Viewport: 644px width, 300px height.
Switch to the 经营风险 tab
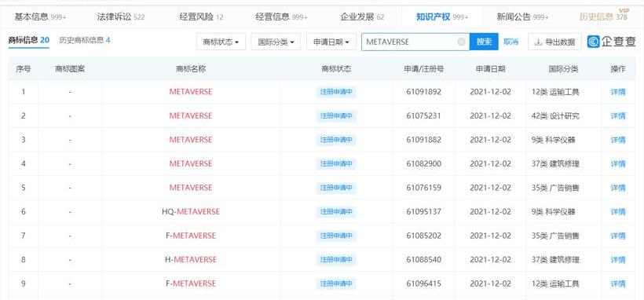click(201, 17)
